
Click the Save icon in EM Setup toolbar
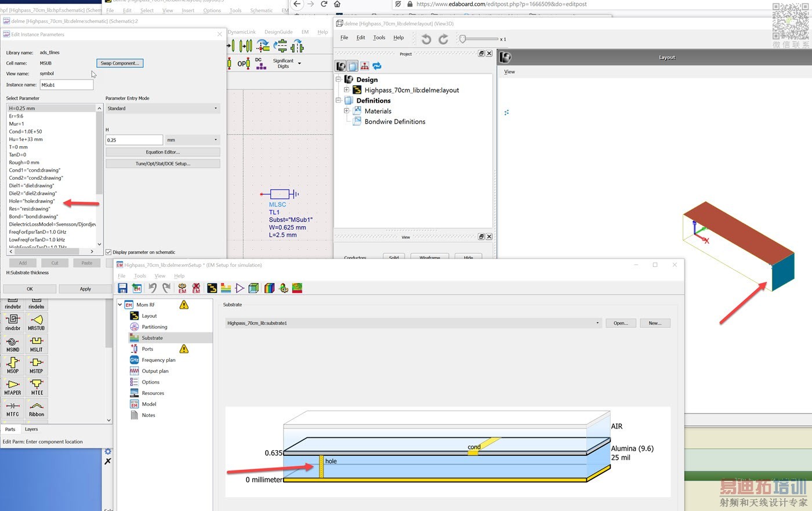click(122, 288)
